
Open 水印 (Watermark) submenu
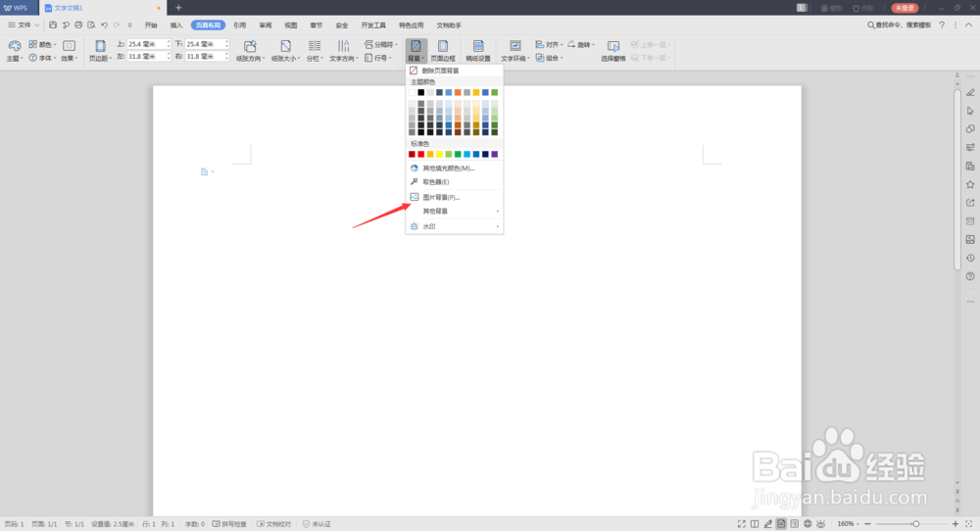click(455, 226)
